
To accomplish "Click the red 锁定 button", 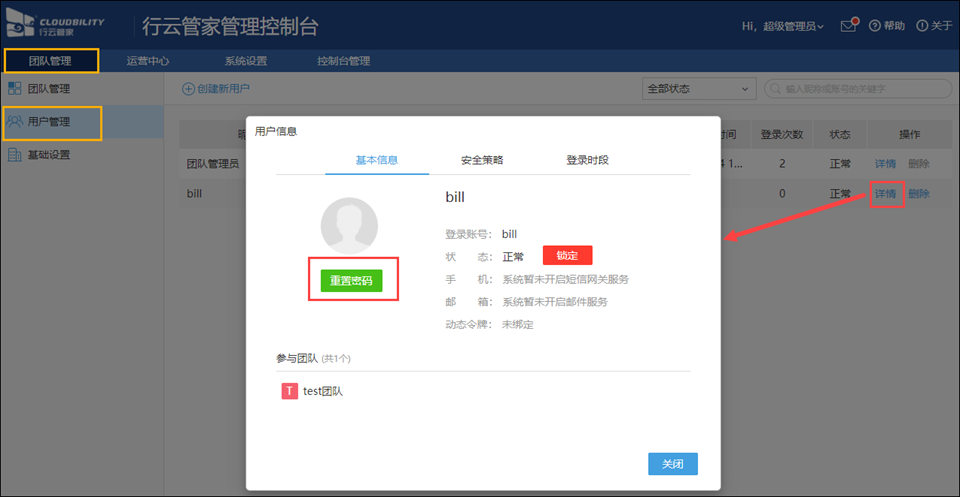I will pos(568,255).
